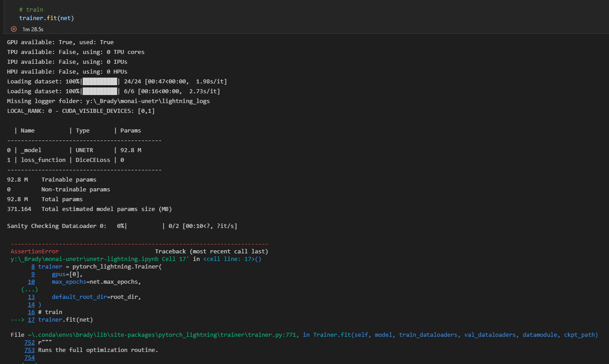Open trainer.py line 752 link
This screenshot has width=609, height=364.
[29, 343]
